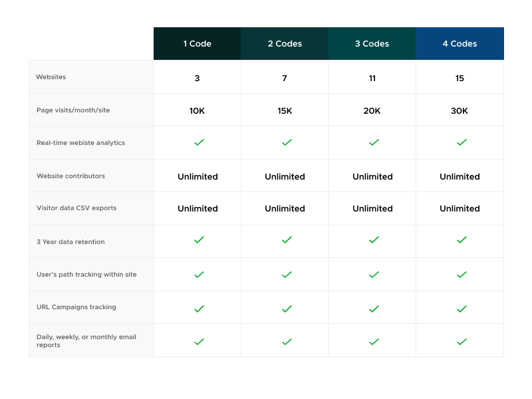Choose the 3 Codes plan header

(372, 44)
